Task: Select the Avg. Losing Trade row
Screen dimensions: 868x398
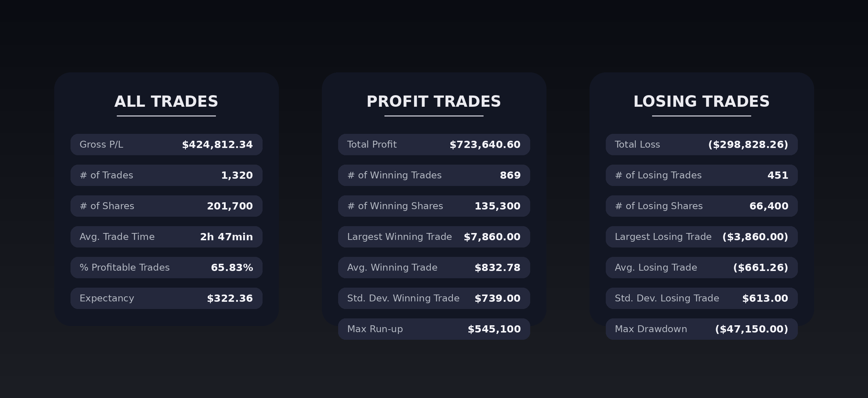Action: 702,268
